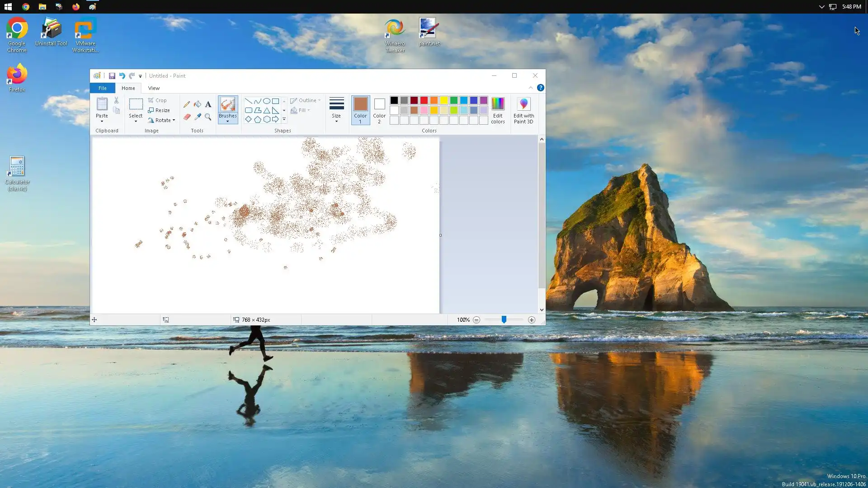Screen dimensions: 868x488
Task: Select the Pencil tool
Action: (x=187, y=104)
